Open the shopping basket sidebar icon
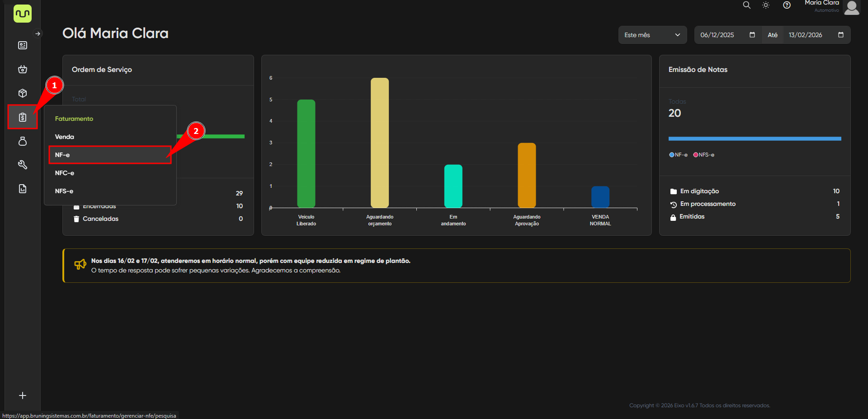The width and height of the screenshot is (868, 419). [x=23, y=69]
